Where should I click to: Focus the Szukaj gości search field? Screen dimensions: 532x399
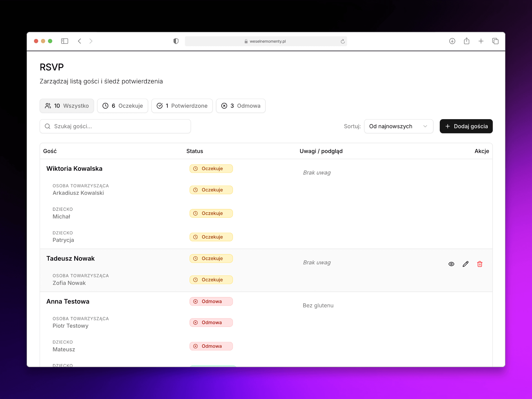pyautogui.click(x=115, y=126)
